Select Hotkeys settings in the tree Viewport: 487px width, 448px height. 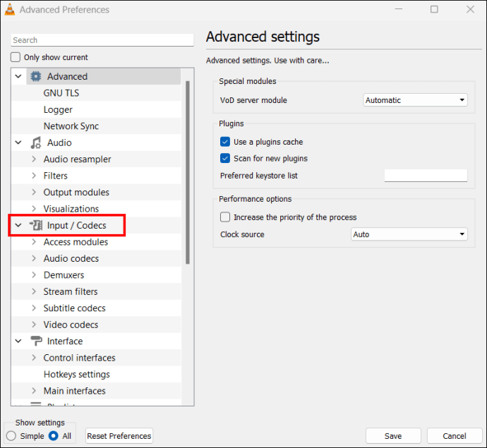[77, 374]
